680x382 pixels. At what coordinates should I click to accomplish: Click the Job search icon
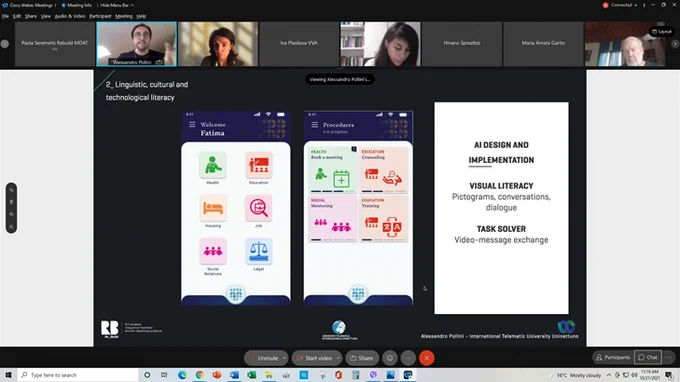click(x=259, y=208)
